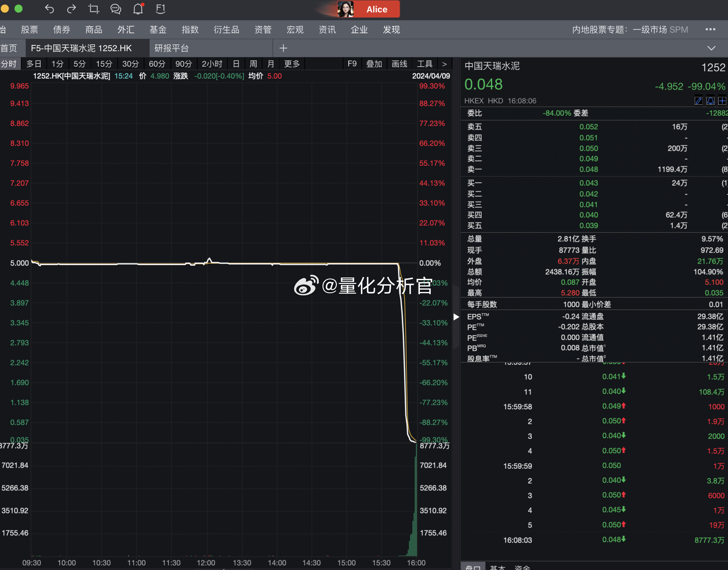Select 多日 multi-day chart period
Screen dimensions: 728x570
pos(34,64)
